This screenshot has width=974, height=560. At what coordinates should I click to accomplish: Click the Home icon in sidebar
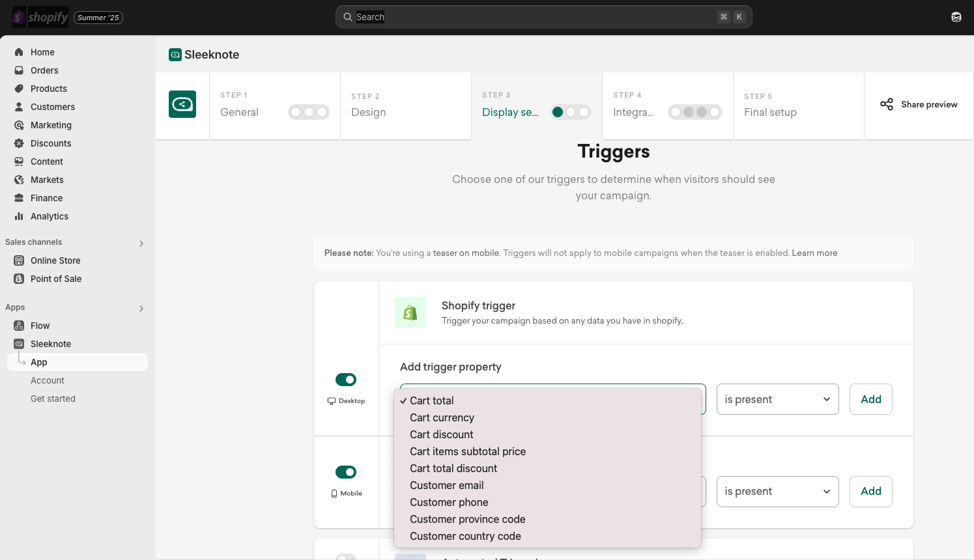coord(19,52)
